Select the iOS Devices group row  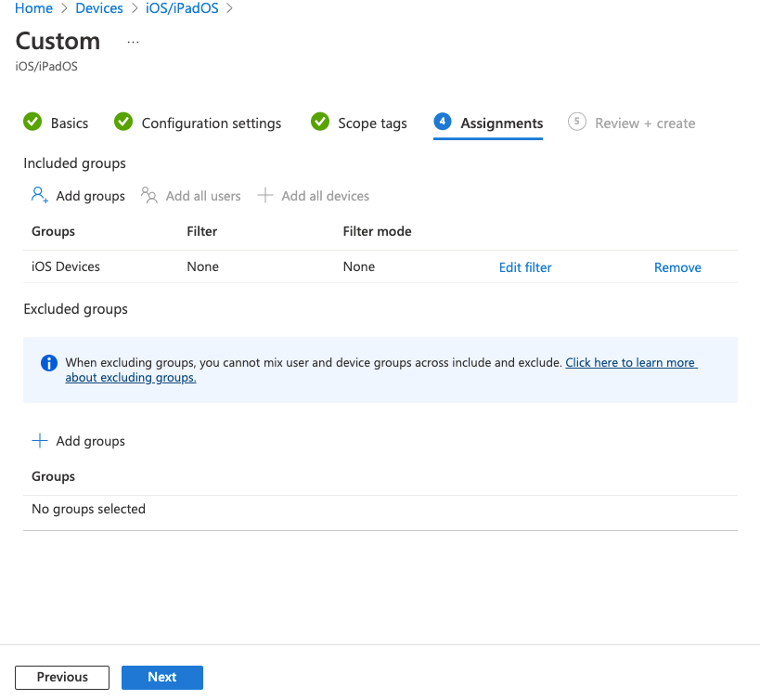(x=66, y=266)
